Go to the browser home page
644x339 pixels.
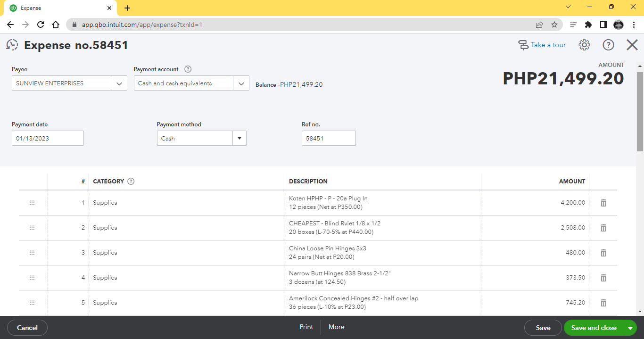pos(56,25)
